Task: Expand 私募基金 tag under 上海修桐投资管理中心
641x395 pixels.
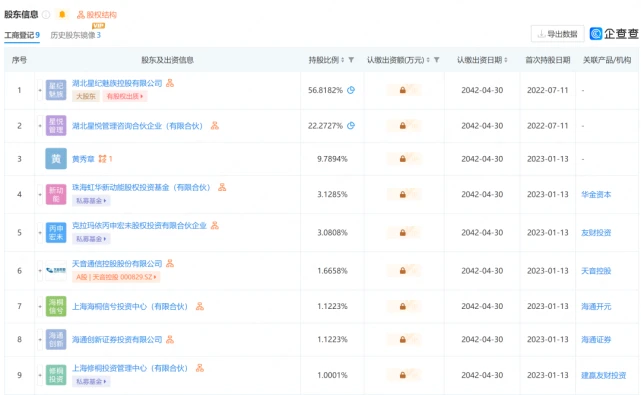Action: coord(91,382)
